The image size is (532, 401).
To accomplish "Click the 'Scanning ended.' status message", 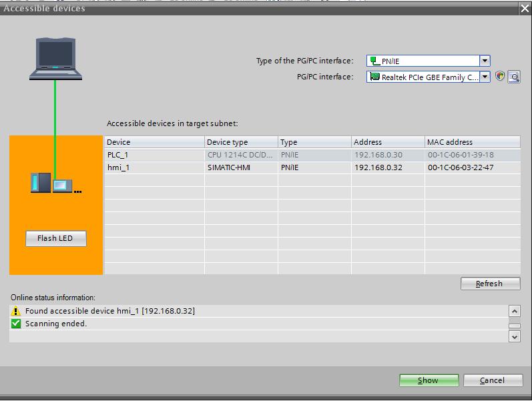I will (56, 324).
